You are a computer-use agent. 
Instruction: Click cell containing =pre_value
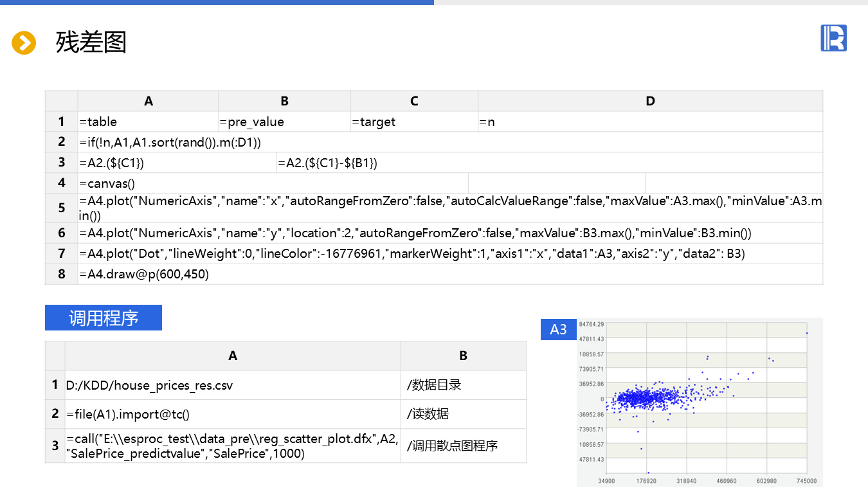tap(284, 122)
